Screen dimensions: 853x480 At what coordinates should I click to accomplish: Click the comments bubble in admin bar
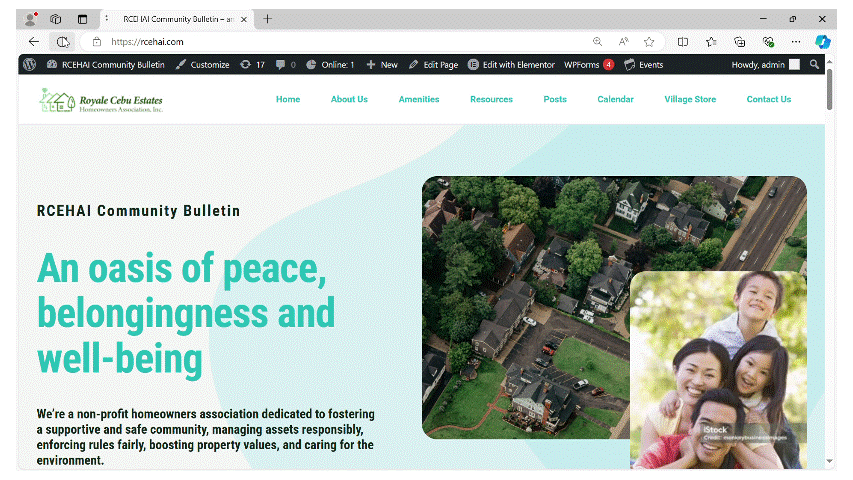(x=285, y=65)
